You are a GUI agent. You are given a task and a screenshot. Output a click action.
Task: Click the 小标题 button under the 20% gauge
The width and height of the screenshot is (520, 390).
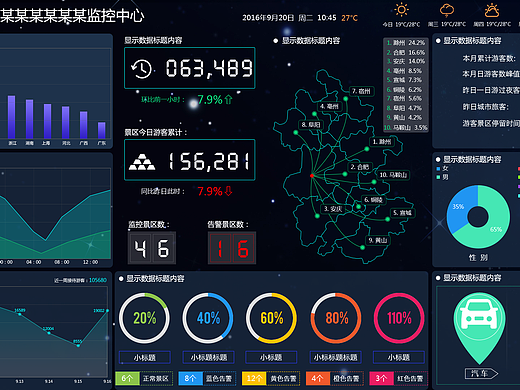145,357
